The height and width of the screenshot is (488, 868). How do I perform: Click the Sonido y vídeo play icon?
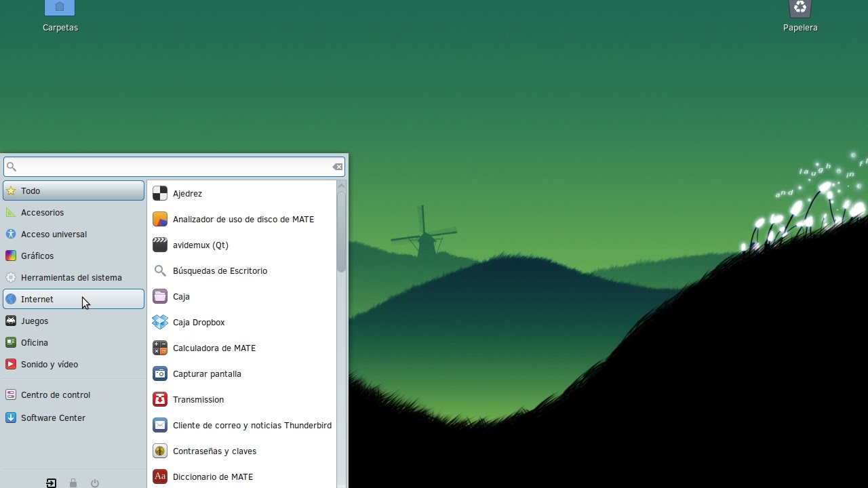coord(11,365)
